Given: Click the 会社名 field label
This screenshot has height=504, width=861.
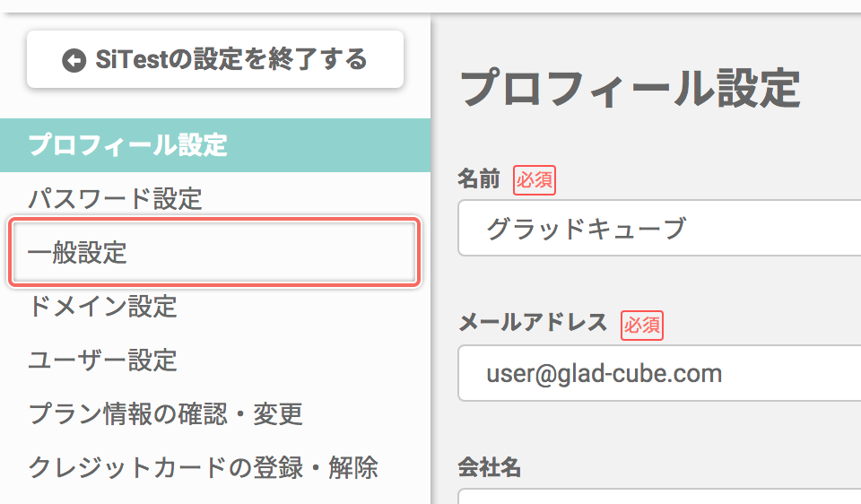Looking at the screenshot, I should [x=490, y=467].
